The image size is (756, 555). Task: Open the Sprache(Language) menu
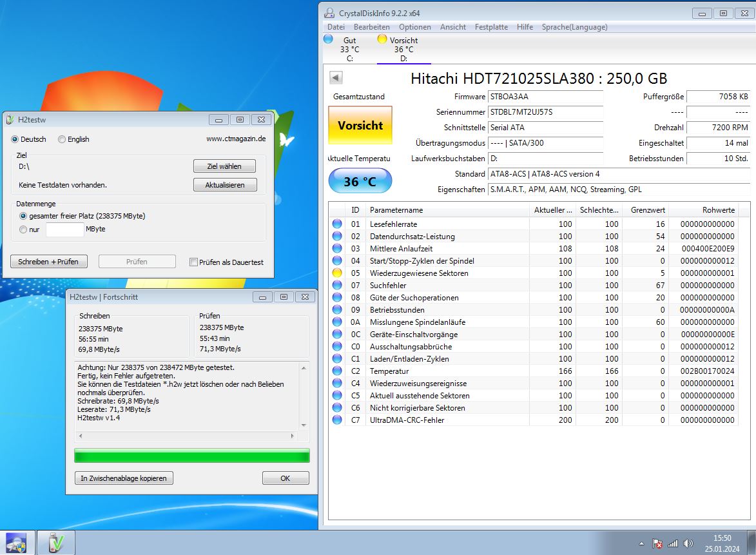pos(574,27)
